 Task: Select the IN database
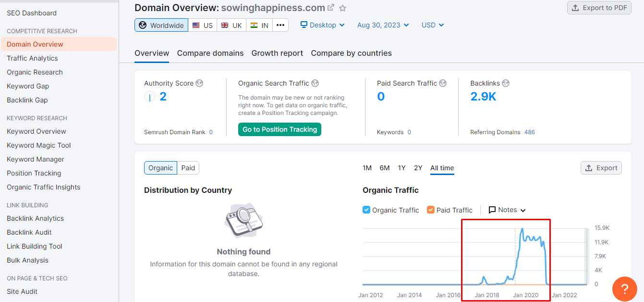[x=259, y=25]
